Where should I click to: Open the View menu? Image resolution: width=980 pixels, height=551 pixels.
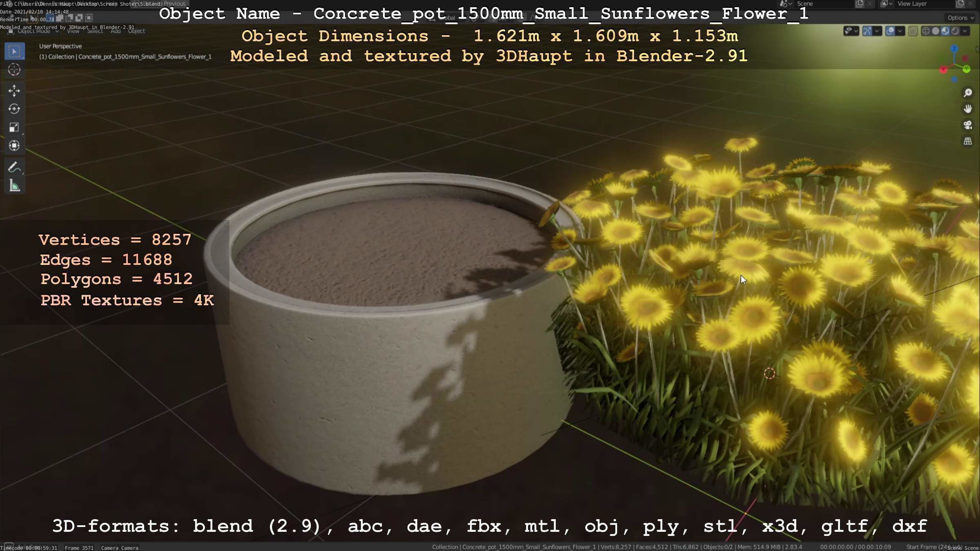point(73,31)
